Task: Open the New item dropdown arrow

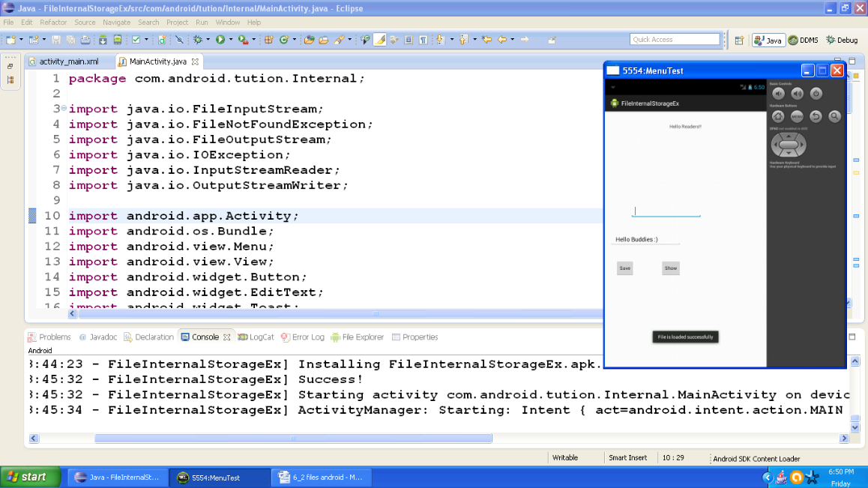Action: [21, 40]
